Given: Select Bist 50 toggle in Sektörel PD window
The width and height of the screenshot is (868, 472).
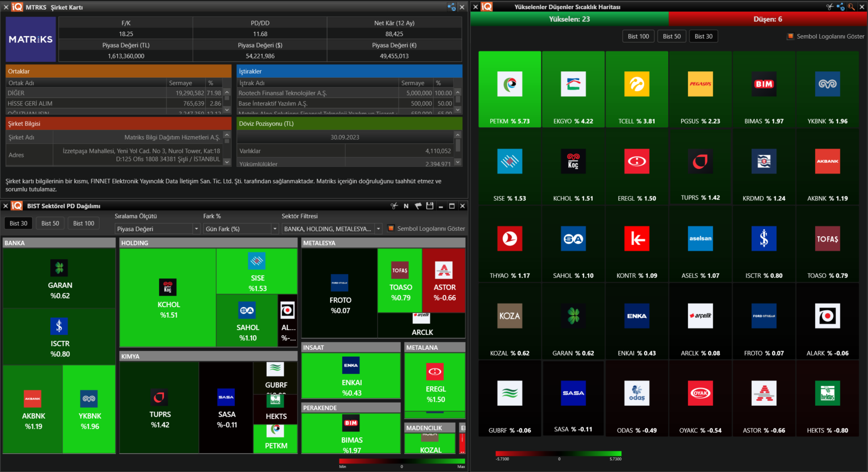Looking at the screenshot, I should click(50, 223).
